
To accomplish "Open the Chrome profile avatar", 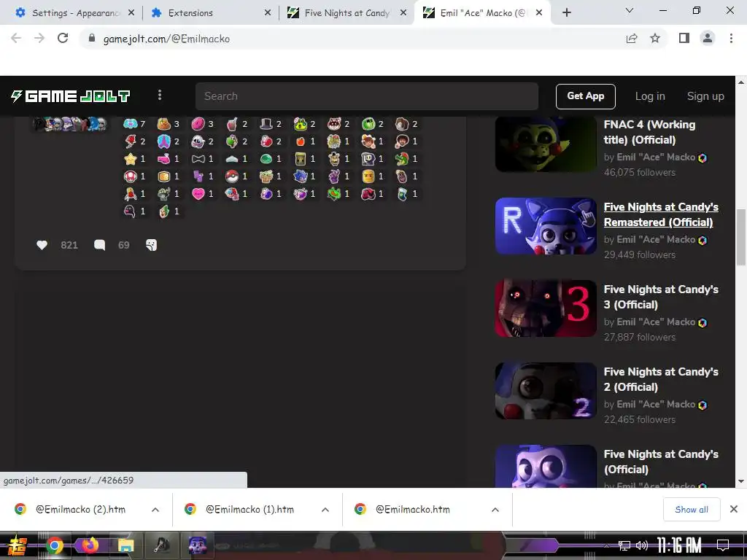I will click(x=708, y=39).
